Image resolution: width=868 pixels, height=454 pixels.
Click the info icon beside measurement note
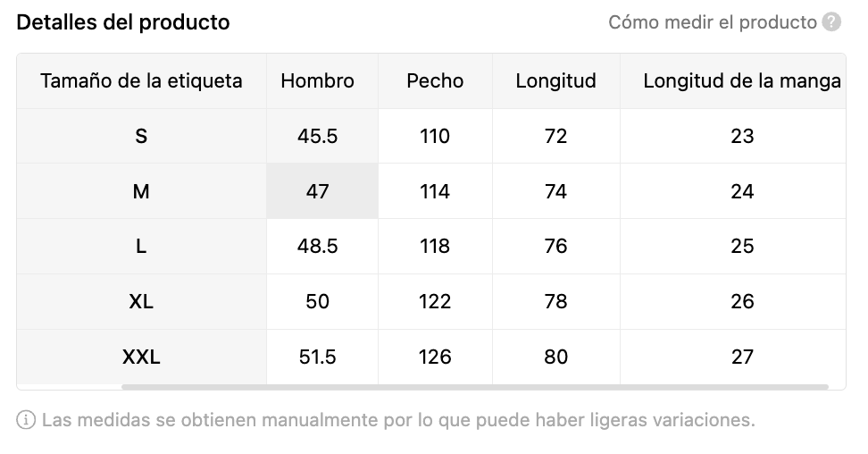coord(27,419)
